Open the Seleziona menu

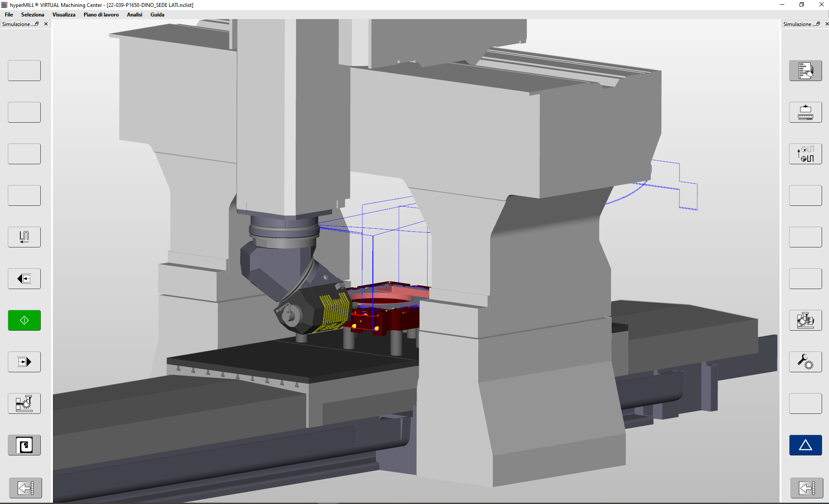[33, 15]
